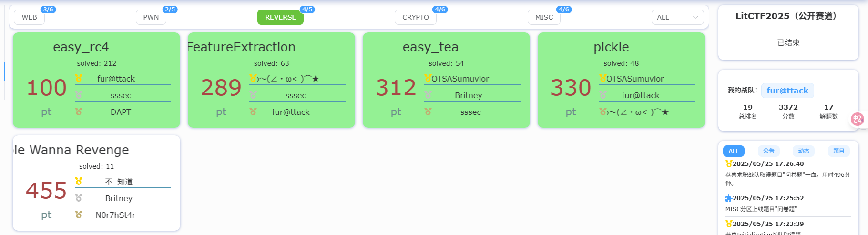Filter the feed by 动态 activity
The width and height of the screenshot is (868, 235).
804,151
